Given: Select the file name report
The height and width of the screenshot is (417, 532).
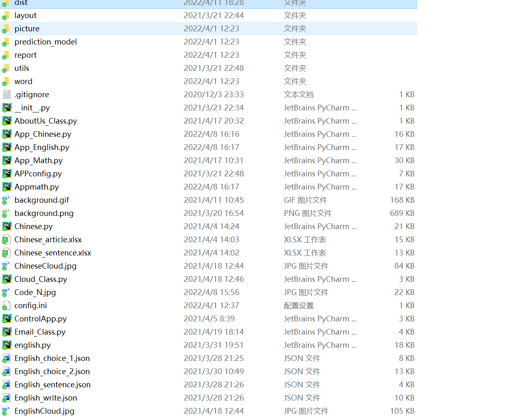Looking at the screenshot, I should pyautogui.click(x=26, y=55).
